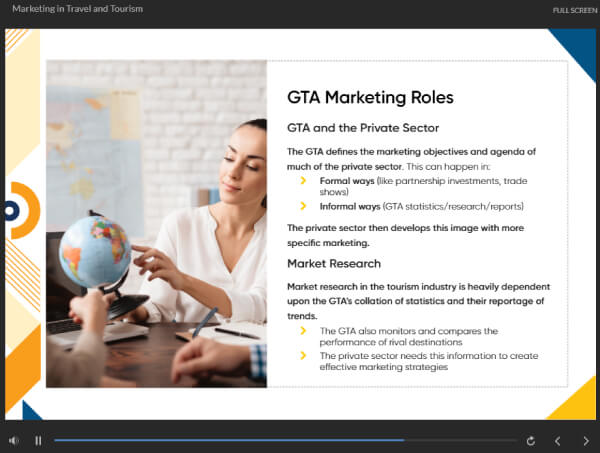The image size is (600, 453).
Task: Mute the course audio with the speaker icon
Action: click(14, 441)
